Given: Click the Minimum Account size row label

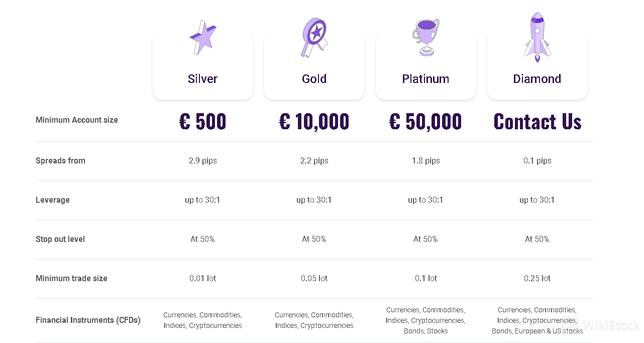Looking at the screenshot, I should tap(77, 120).
